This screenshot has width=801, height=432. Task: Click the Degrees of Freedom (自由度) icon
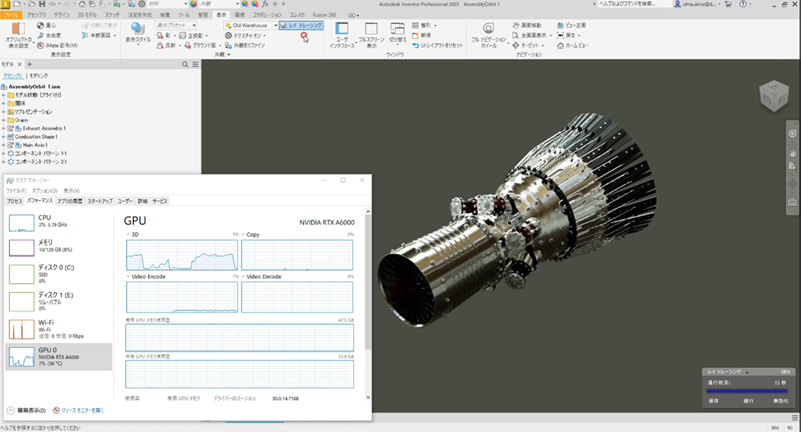[40, 35]
